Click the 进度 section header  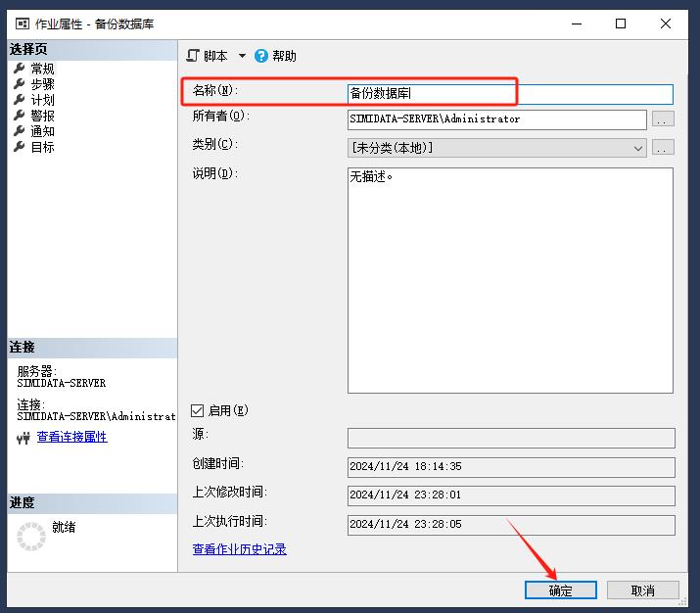92,503
